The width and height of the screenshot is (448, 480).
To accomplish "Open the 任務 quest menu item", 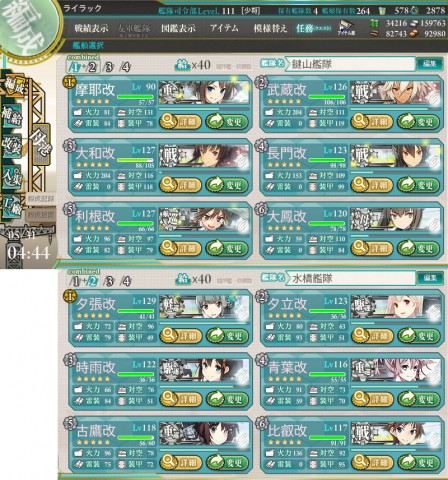I will (x=313, y=28).
